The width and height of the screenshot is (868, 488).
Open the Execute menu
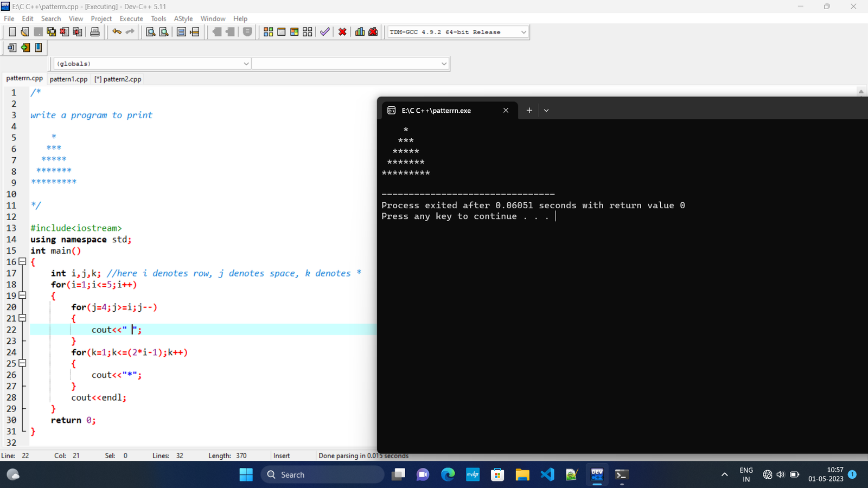(x=131, y=18)
